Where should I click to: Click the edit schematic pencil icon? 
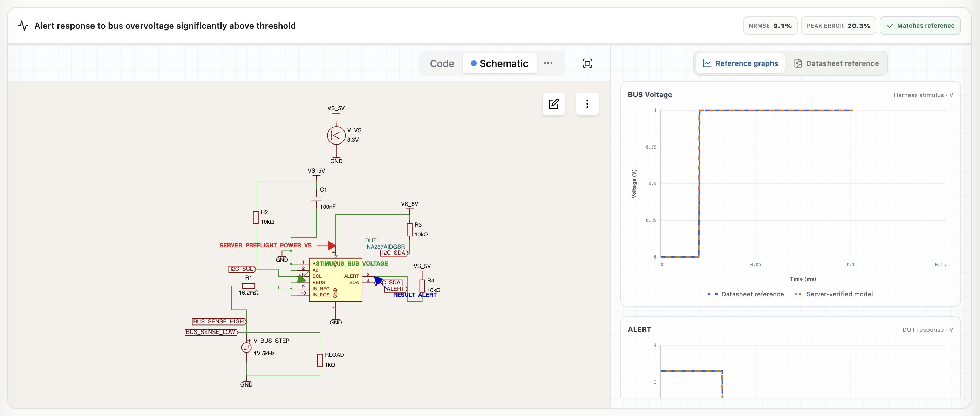pyautogui.click(x=553, y=104)
